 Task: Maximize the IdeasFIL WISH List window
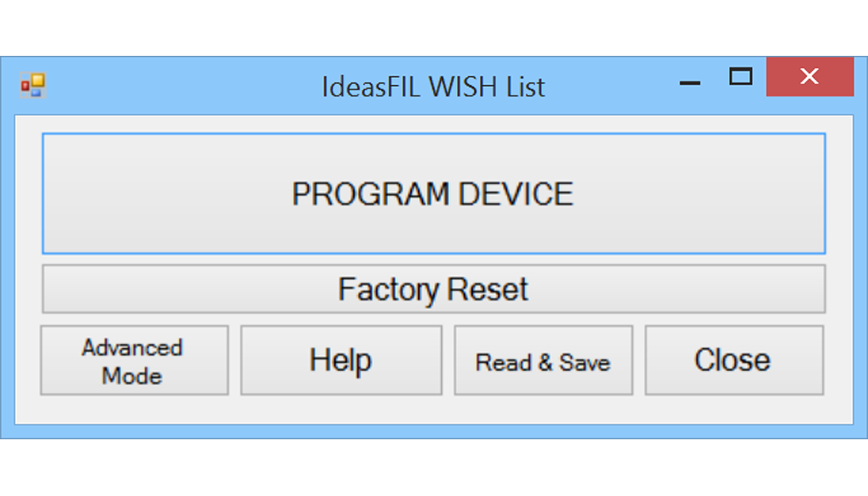point(740,77)
